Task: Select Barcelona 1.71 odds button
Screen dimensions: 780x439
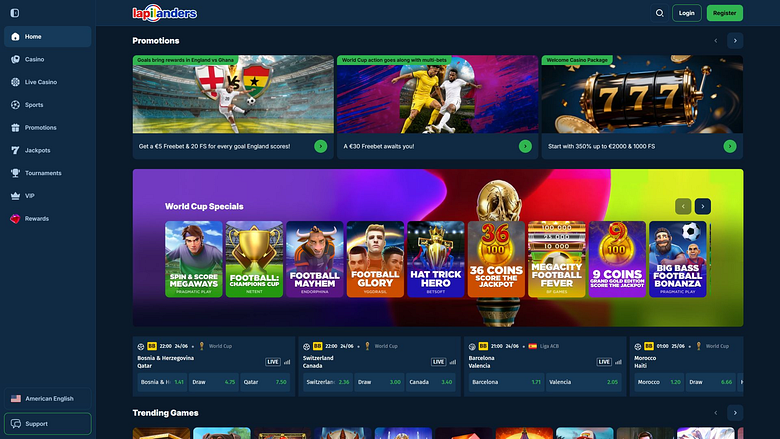Action: click(506, 382)
